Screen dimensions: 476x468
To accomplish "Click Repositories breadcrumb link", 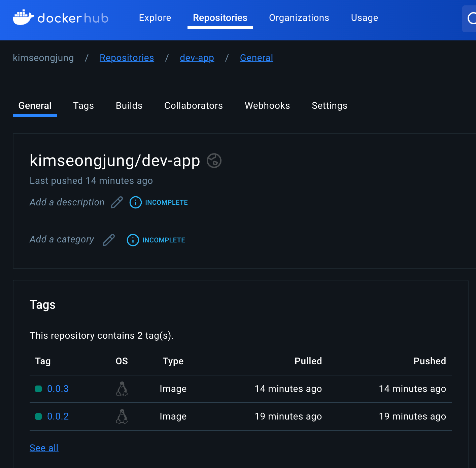I will 127,58.
